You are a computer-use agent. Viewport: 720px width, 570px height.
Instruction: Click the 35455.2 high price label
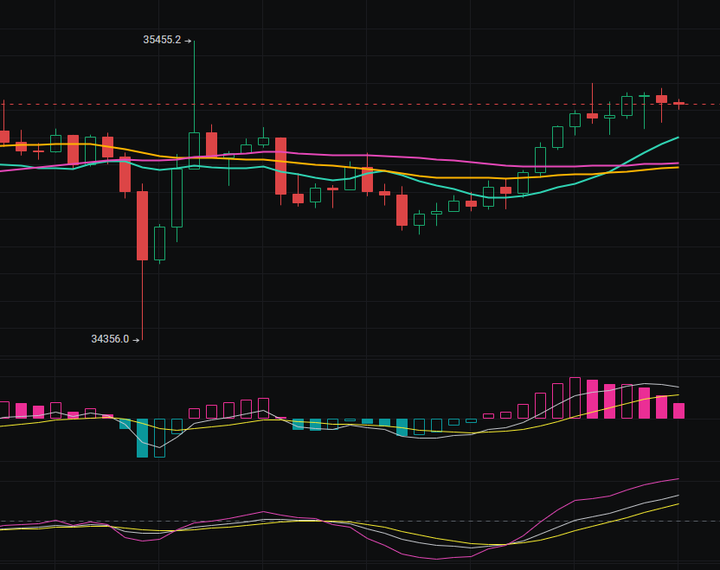click(162, 40)
